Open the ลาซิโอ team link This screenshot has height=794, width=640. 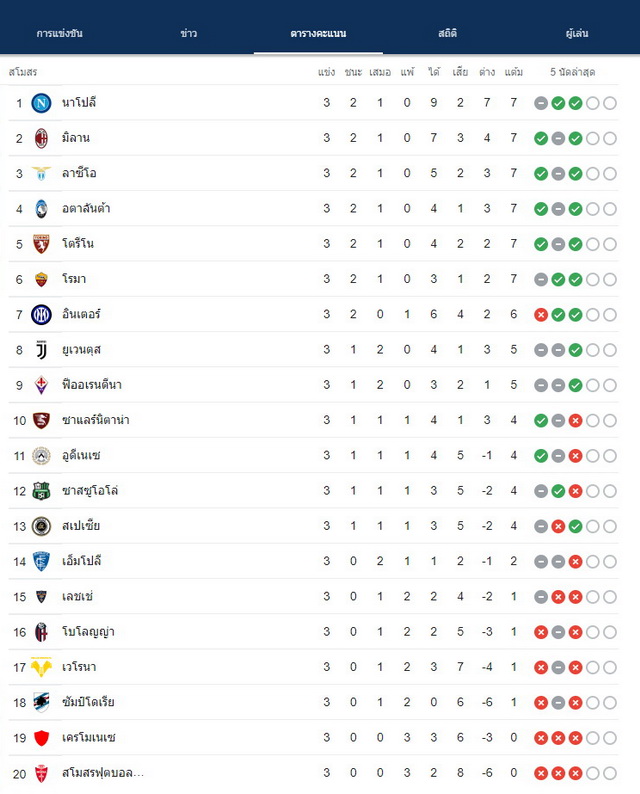(x=79, y=173)
